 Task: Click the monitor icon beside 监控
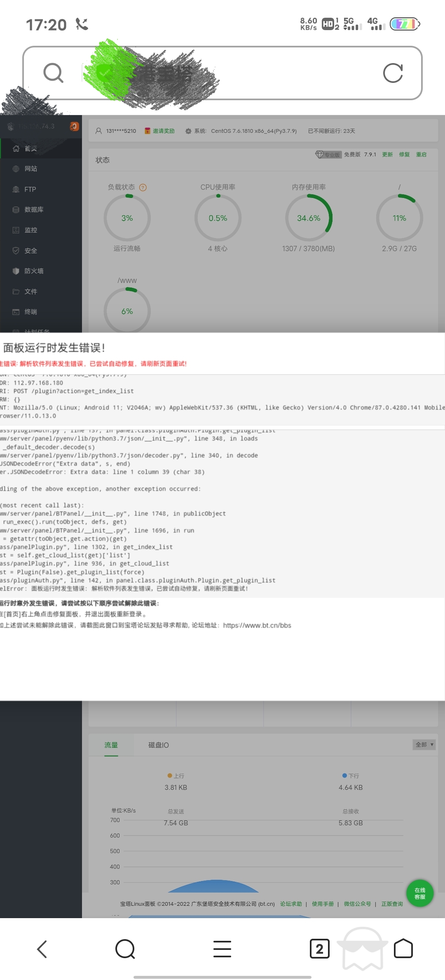[16, 230]
